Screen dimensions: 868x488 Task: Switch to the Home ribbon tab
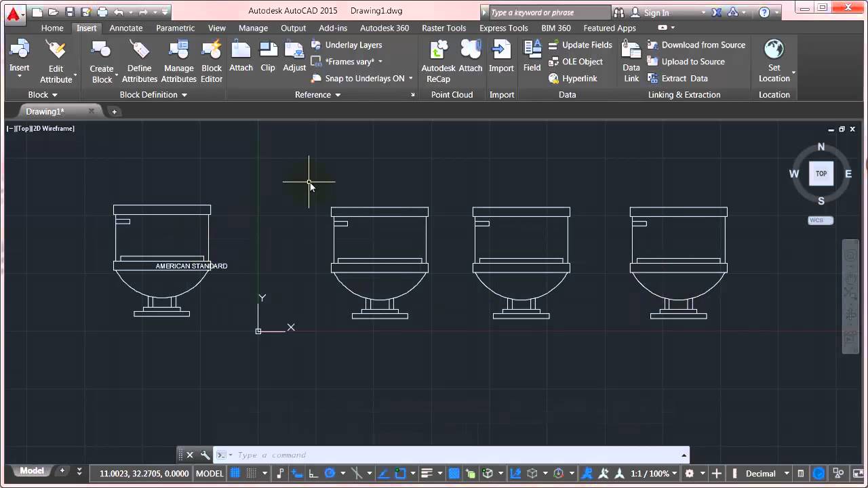pos(52,28)
